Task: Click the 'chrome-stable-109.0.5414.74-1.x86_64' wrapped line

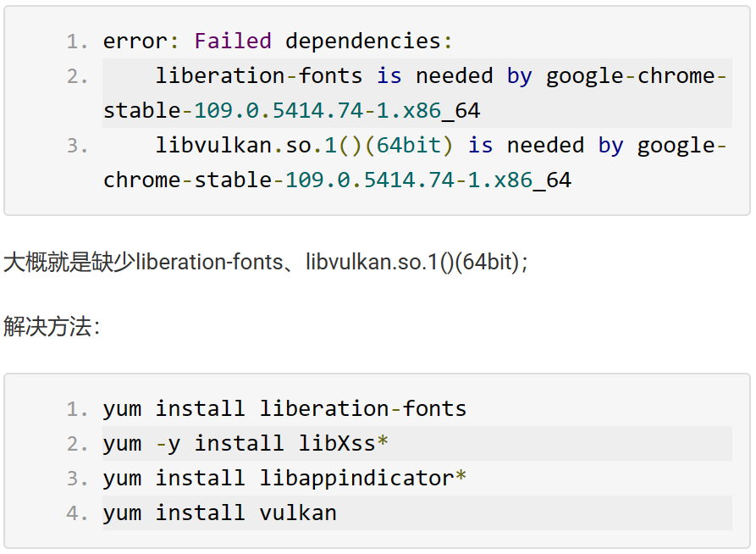Action: (x=337, y=180)
